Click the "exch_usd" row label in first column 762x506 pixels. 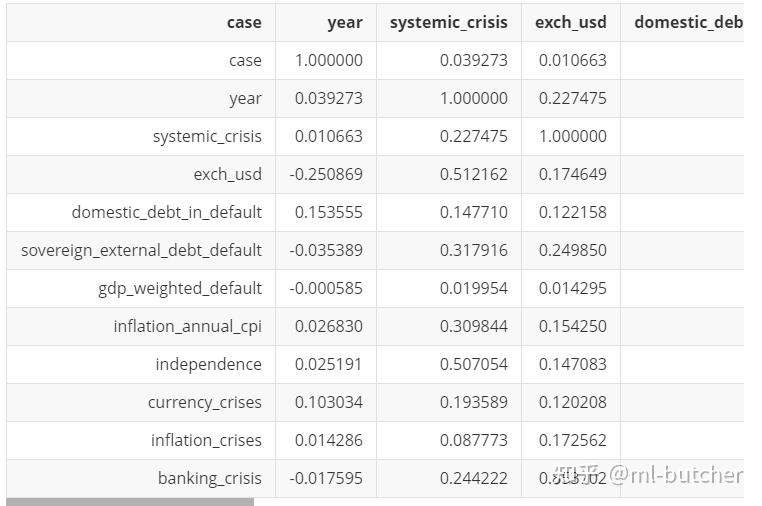[x=227, y=174]
